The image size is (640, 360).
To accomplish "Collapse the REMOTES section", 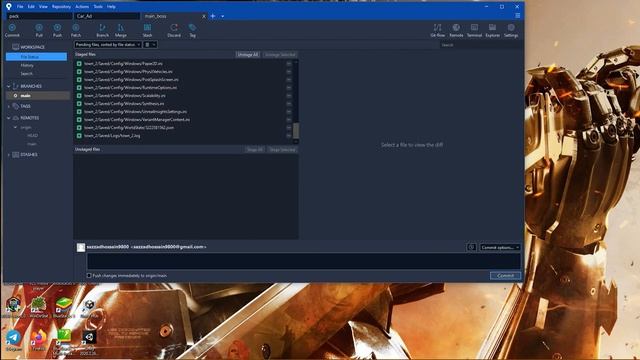I will [x=9, y=118].
